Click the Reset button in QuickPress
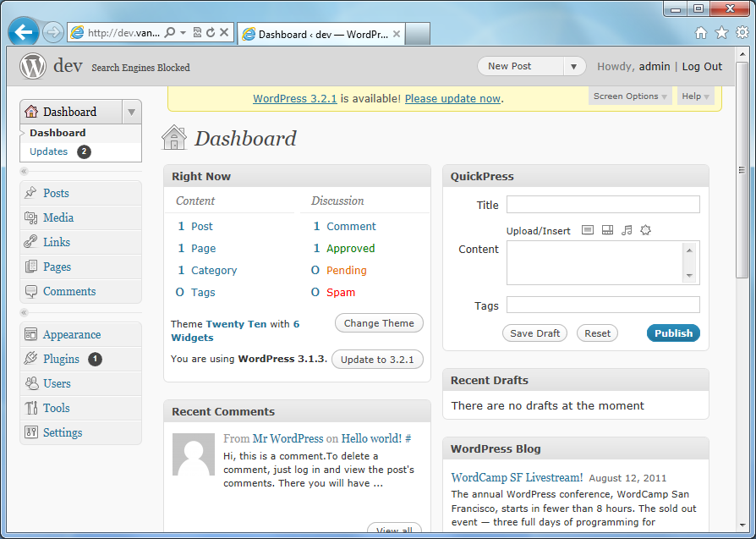 (x=597, y=333)
